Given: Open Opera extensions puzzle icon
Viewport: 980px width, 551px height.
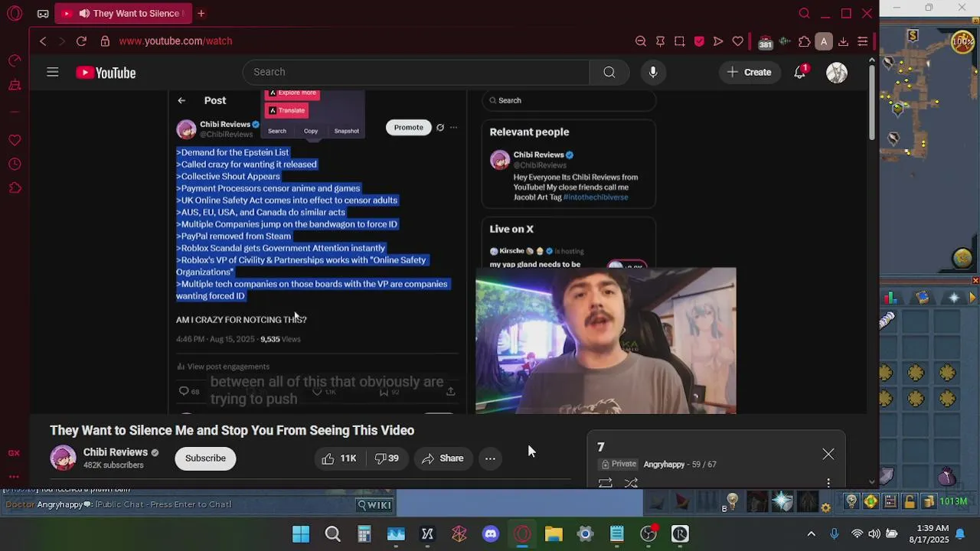Looking at the screenshot, I should point(804,41).
